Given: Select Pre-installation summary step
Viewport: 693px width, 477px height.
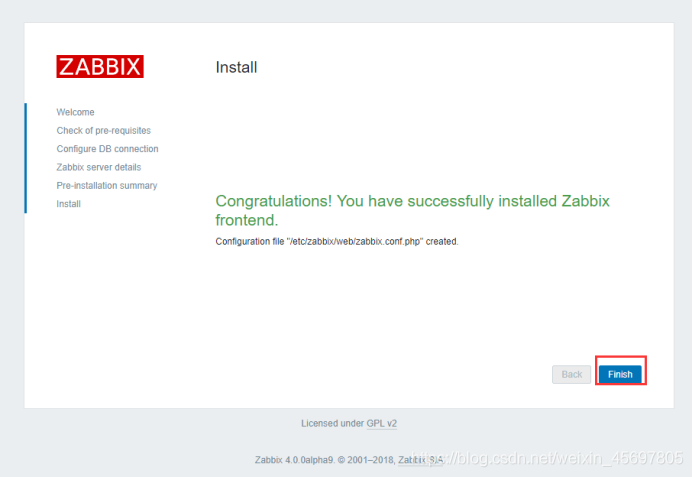Looking at the screenshot, I should 107,186.
